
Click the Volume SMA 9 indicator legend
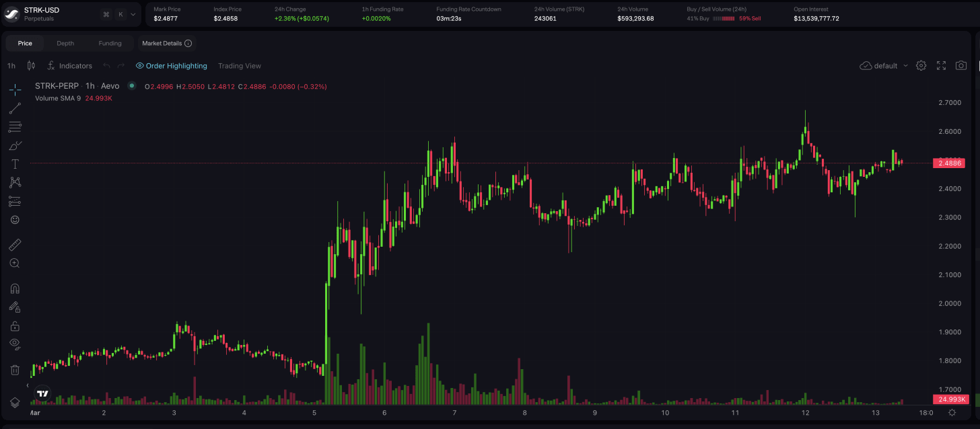tap(58, 98)
